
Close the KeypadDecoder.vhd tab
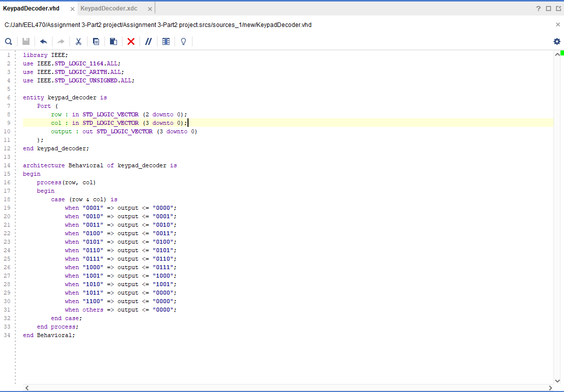(72, 9)
